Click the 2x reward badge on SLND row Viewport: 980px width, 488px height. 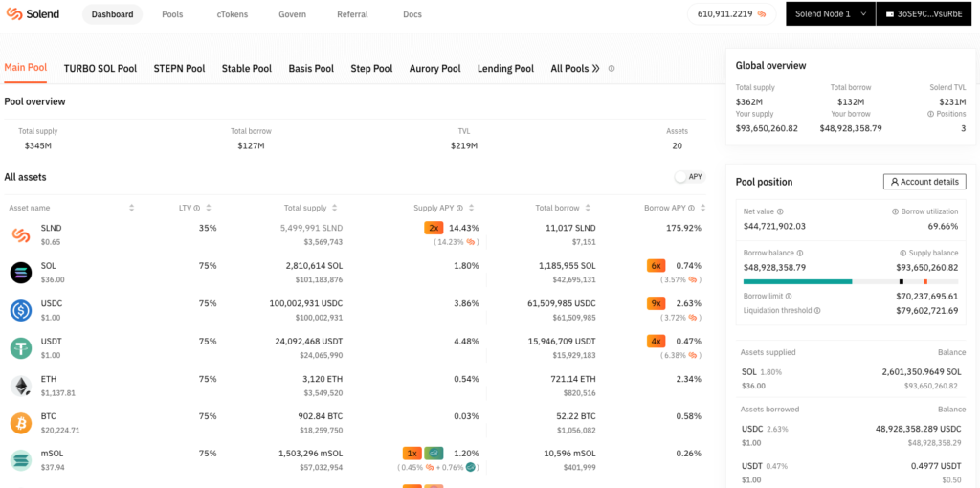tap(434, 228)
